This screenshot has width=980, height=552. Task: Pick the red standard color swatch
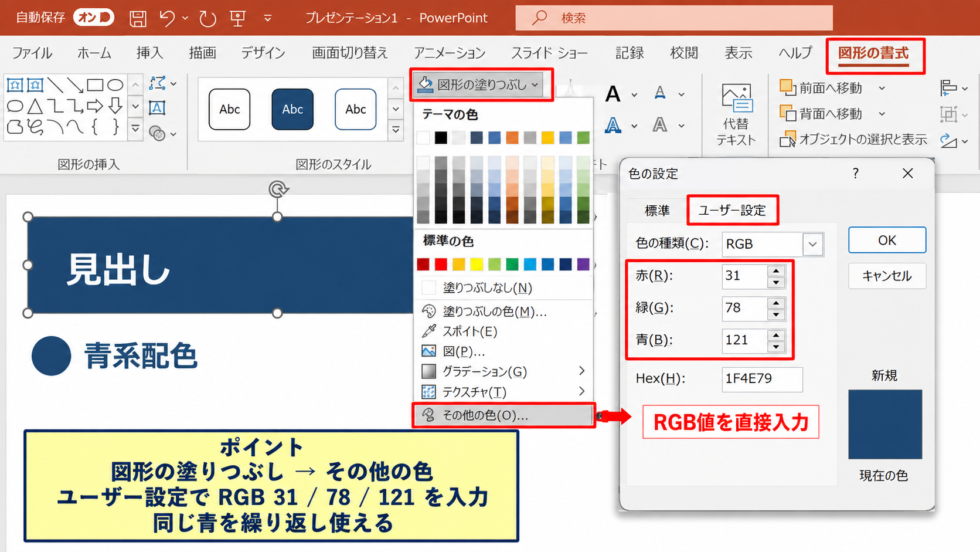[441, 265]
